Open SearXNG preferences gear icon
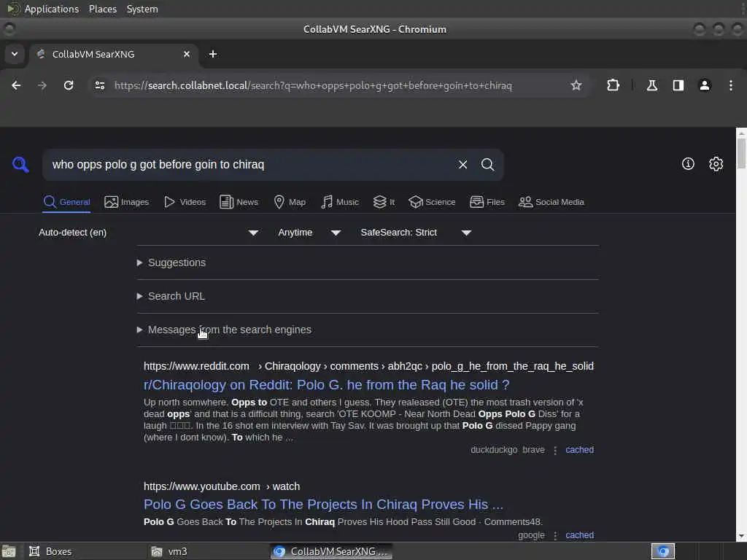747x560 pixels. click(x=716, y=164)
